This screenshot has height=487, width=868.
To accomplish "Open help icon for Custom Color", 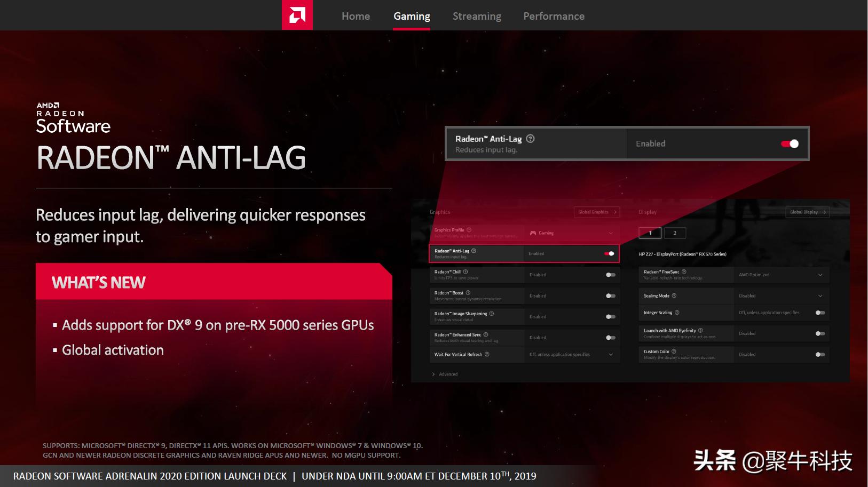I will (674, 352).
